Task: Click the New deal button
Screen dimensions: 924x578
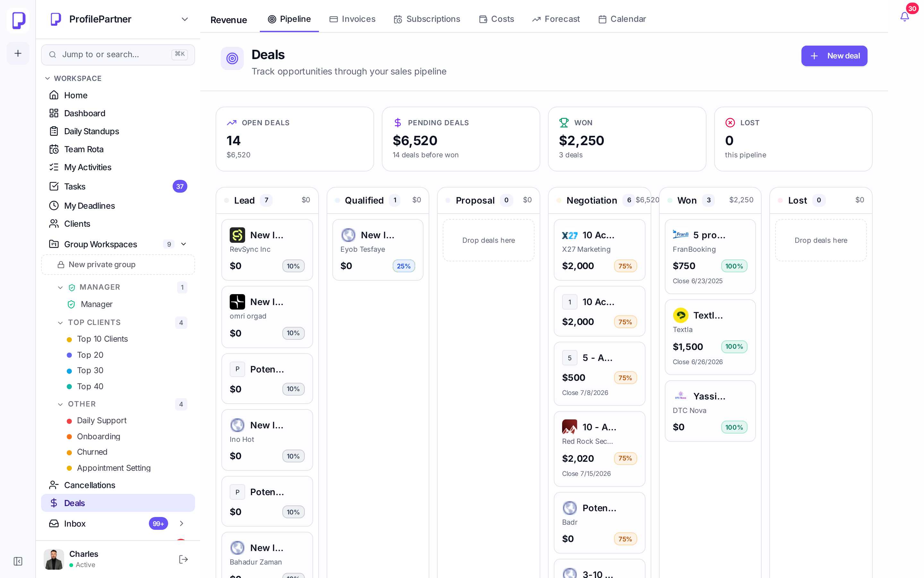Action: [834, 56]
